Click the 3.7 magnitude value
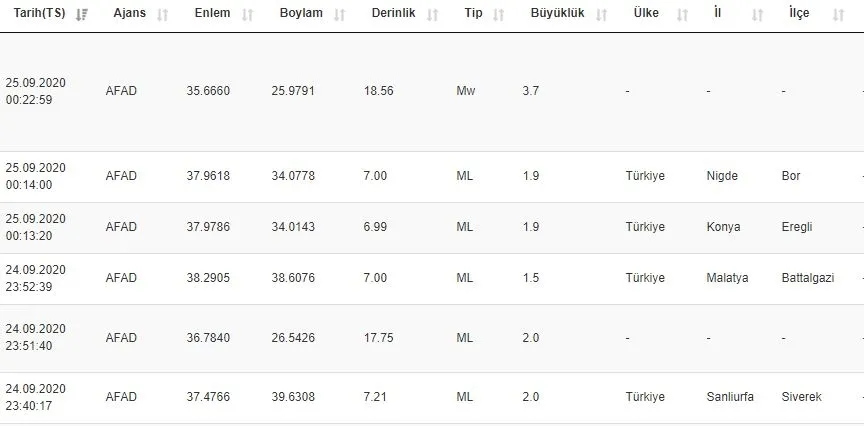Screen dimensions: 864x426 click(x=530, y=91)
